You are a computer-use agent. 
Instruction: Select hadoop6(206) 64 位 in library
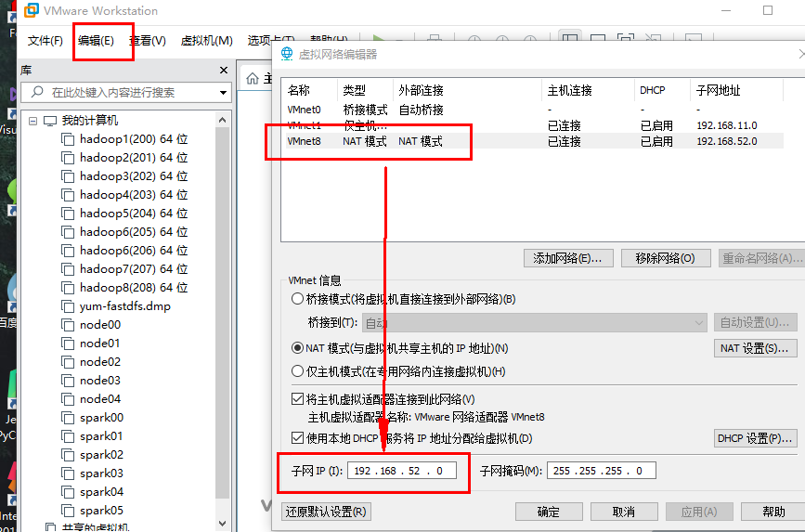coord(134,251)
